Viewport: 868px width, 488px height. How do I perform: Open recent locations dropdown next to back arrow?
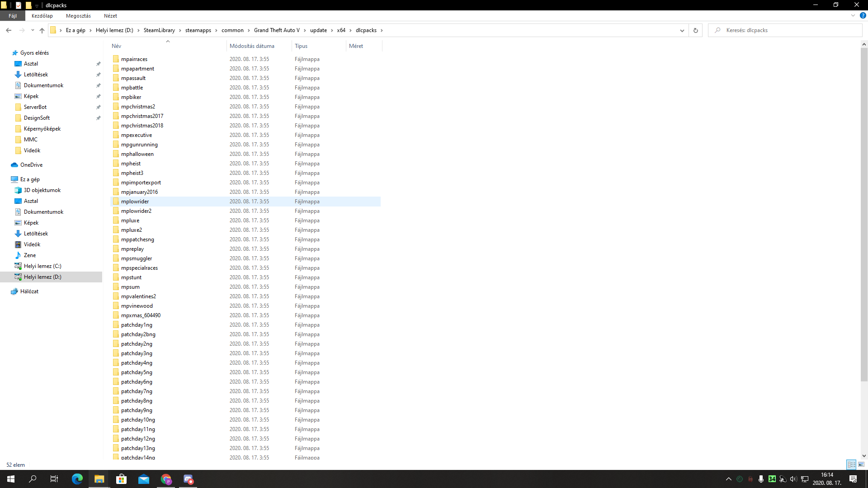[32, 30]
